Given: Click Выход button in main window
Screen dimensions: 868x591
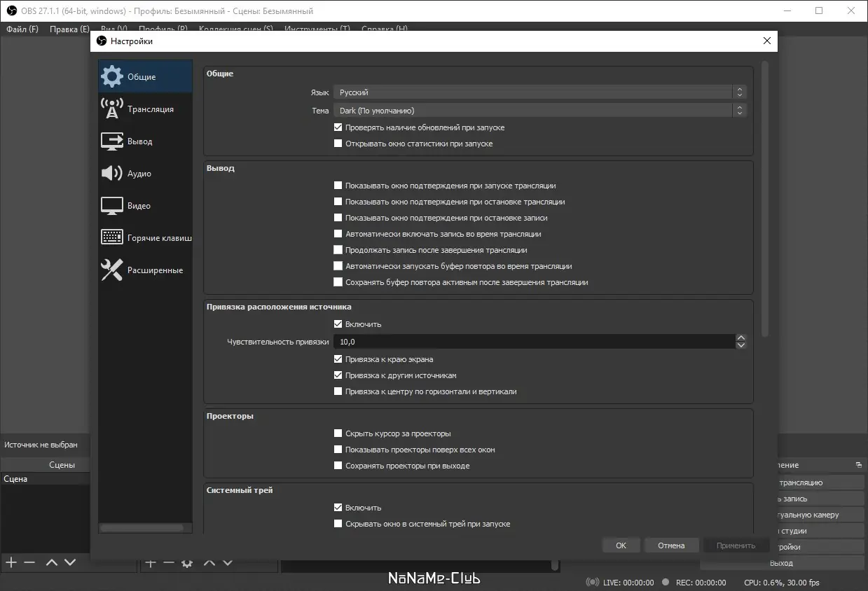Looking at the screenshot, I should point(781,563).
